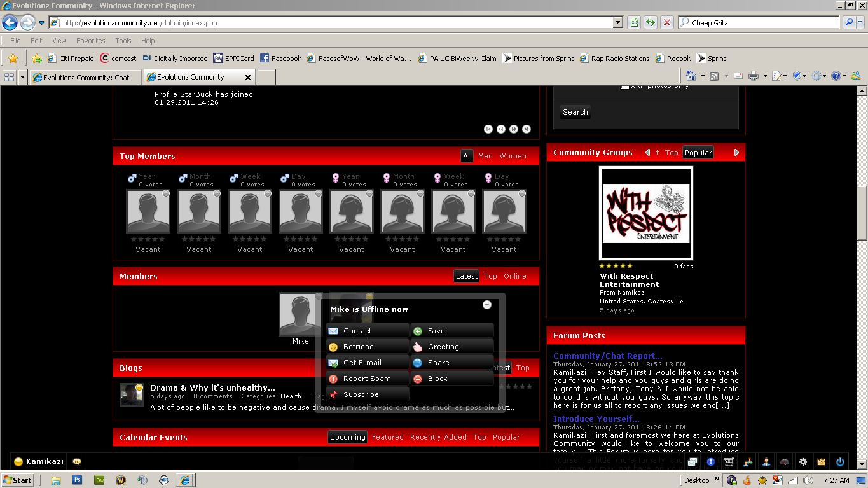Show the Women filter in Top Members
This screenshot has height=488, width=868.
coord(513,156)
